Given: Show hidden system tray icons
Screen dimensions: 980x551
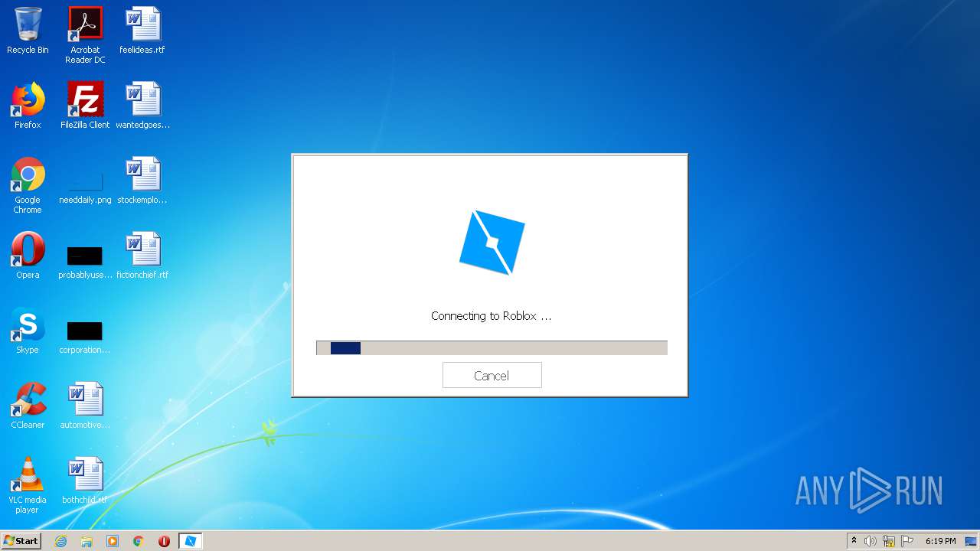Looking at the screenshot, I should [854, 541].
